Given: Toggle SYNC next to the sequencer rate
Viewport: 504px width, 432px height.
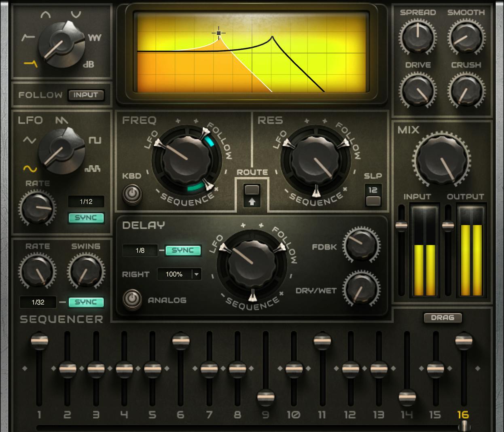Looking at the screenshot, I should (86, 302).
